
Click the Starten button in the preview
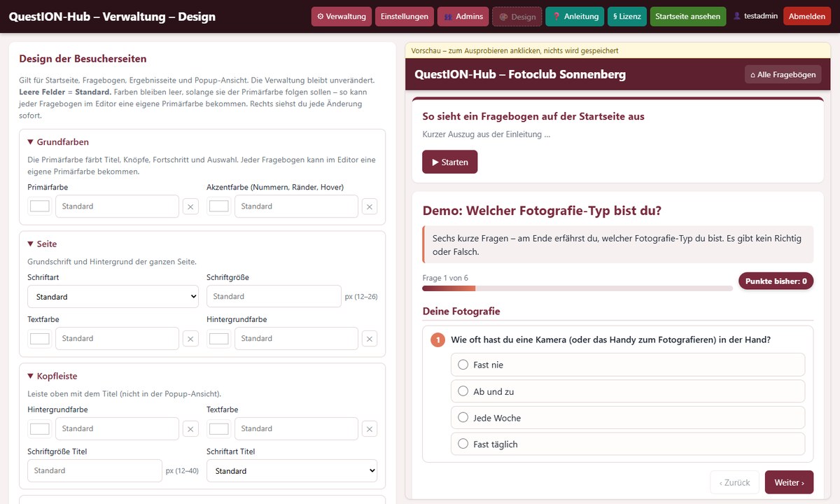(450, 162)
